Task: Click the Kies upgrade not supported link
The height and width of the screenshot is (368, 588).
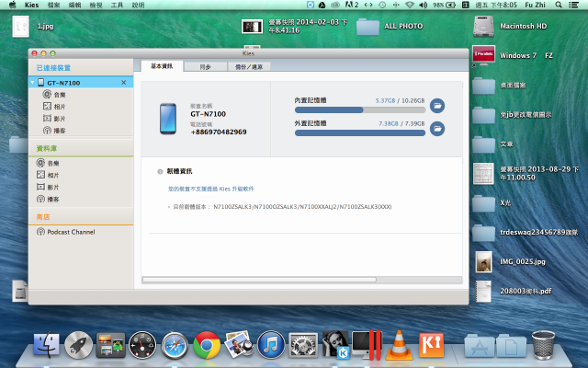Action: pyautogui.click(x=210, y=189)
